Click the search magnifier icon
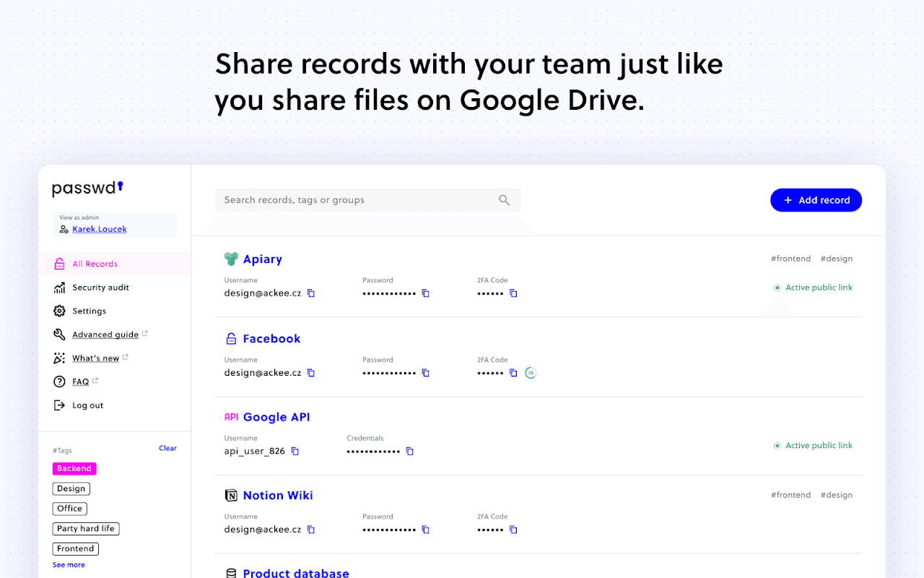 point(504,200)
